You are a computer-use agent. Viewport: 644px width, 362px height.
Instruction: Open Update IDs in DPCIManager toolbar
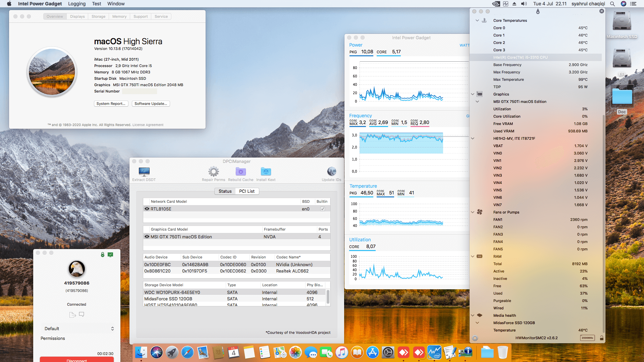tap(331, 172)
